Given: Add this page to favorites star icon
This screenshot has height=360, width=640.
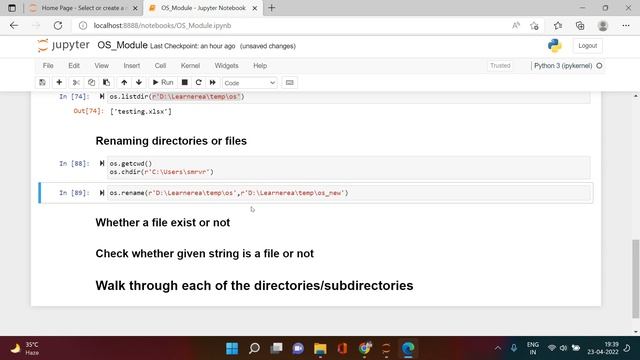Looking at the screenshot, I should (x=534, y=26).
